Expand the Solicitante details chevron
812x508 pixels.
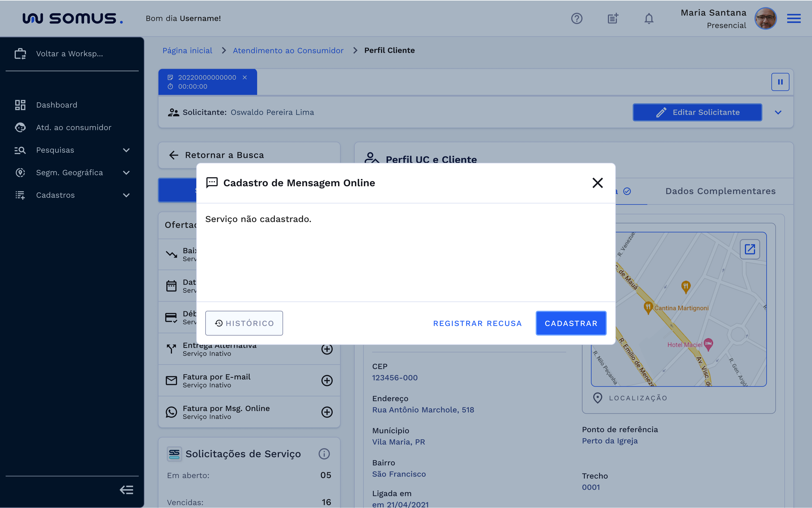(x=779, y=112)
